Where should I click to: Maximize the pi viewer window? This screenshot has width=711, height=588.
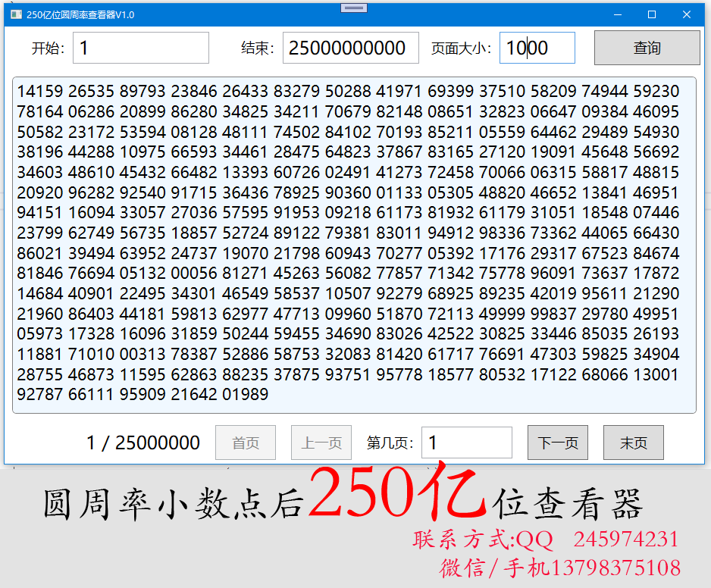652,14
